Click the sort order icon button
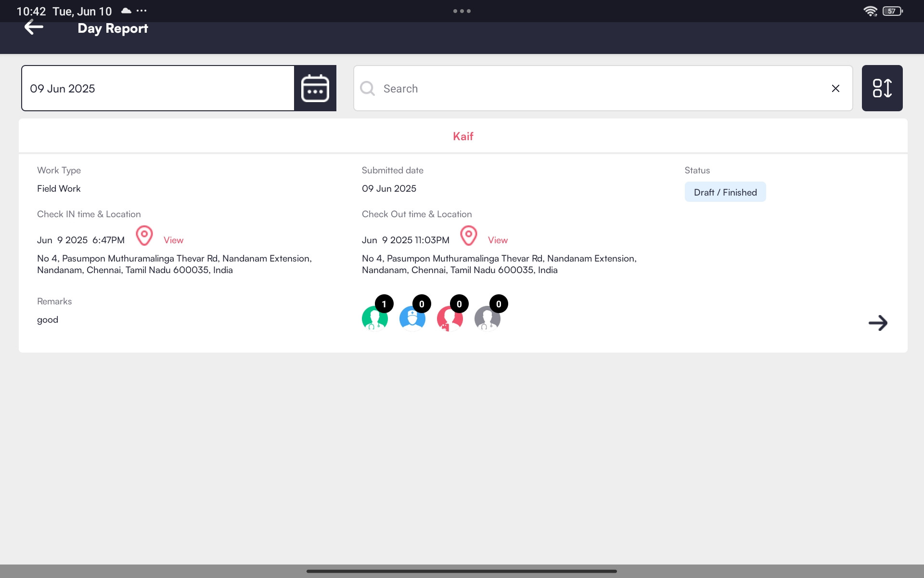The height and width of the screenshot is (578, 924). point(882,88)
